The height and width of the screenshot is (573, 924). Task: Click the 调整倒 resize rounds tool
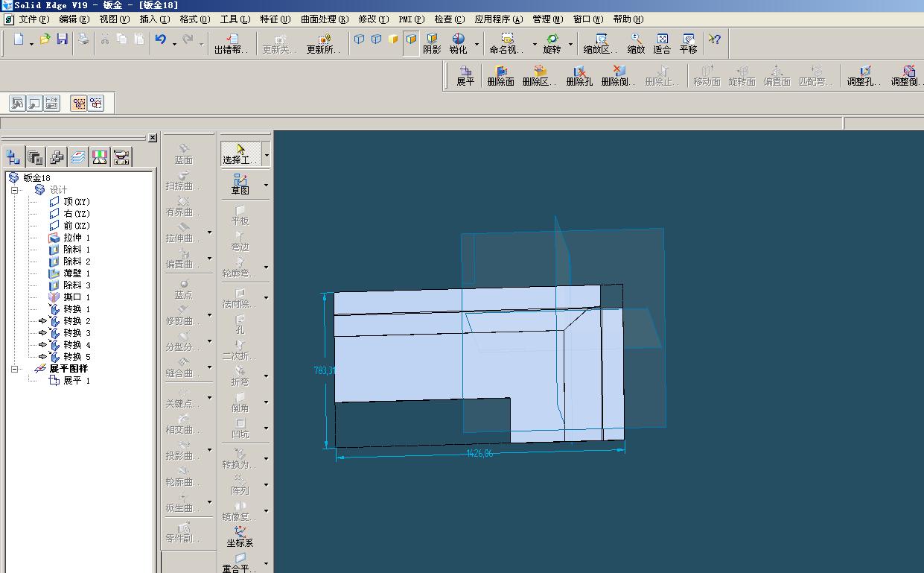tap(907, 76)
